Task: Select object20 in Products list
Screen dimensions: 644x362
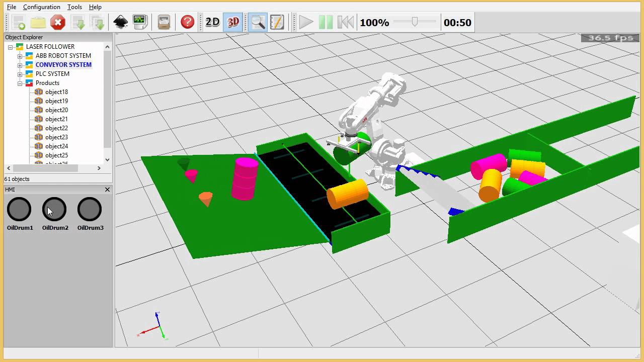Action: (56, 110)
